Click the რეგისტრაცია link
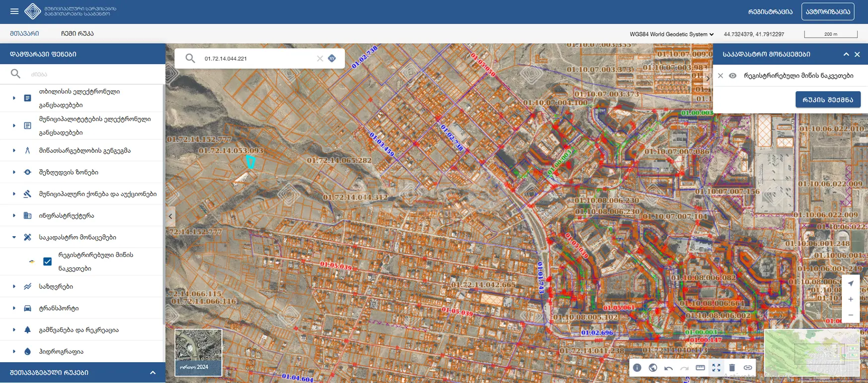The height and width of the screenshot is (383, 868). pyautogui.click(x=770, y=11)
